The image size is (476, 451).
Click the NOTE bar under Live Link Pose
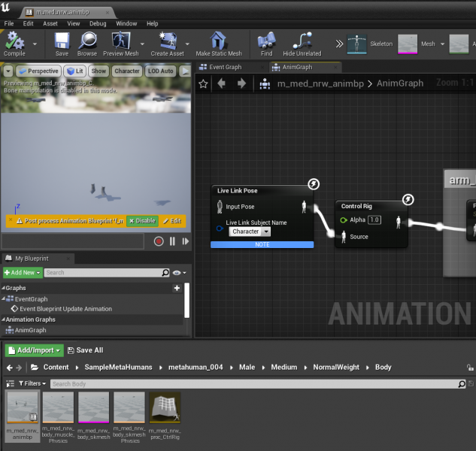(262, 244)
